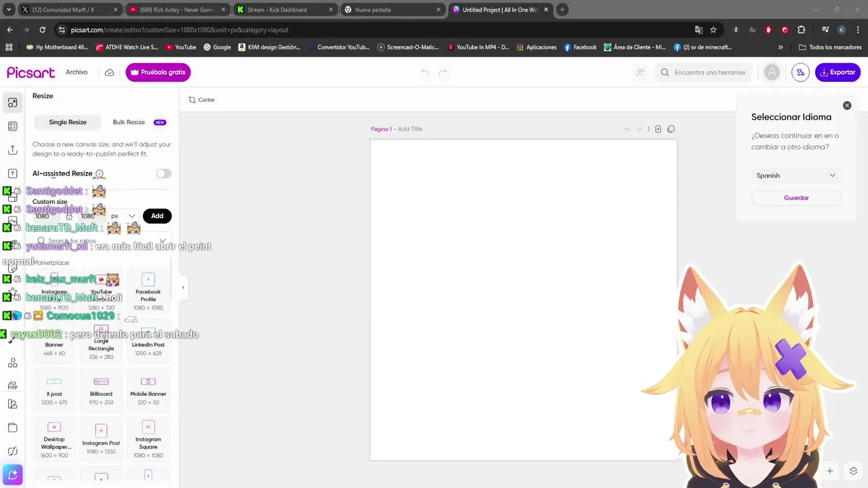This screenshot has width=868, height=488.
Task: Open the layers icon at bottom right
Action: coord(853,471)
